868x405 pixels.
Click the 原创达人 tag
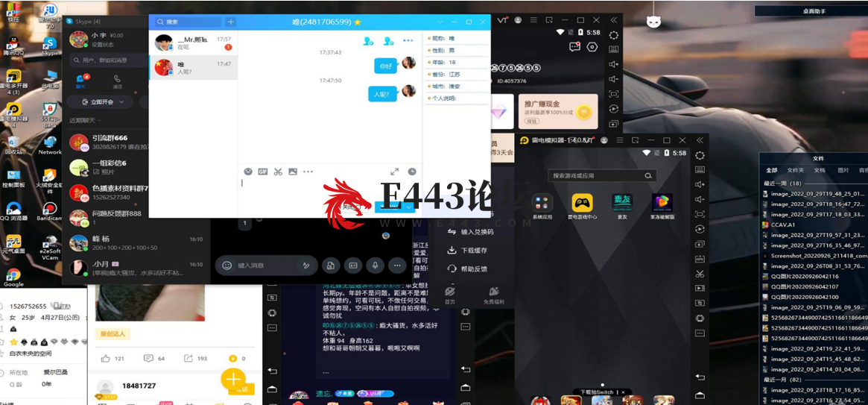(x=113, y=333)
